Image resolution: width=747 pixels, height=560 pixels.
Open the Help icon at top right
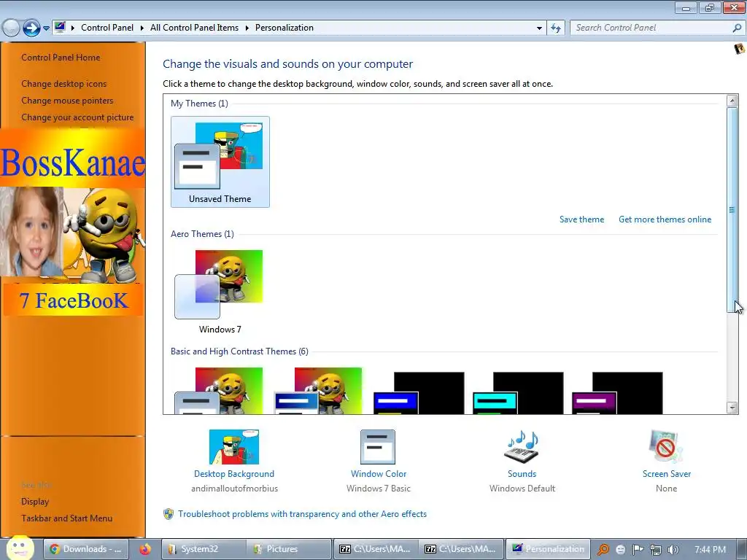[739, 49]
